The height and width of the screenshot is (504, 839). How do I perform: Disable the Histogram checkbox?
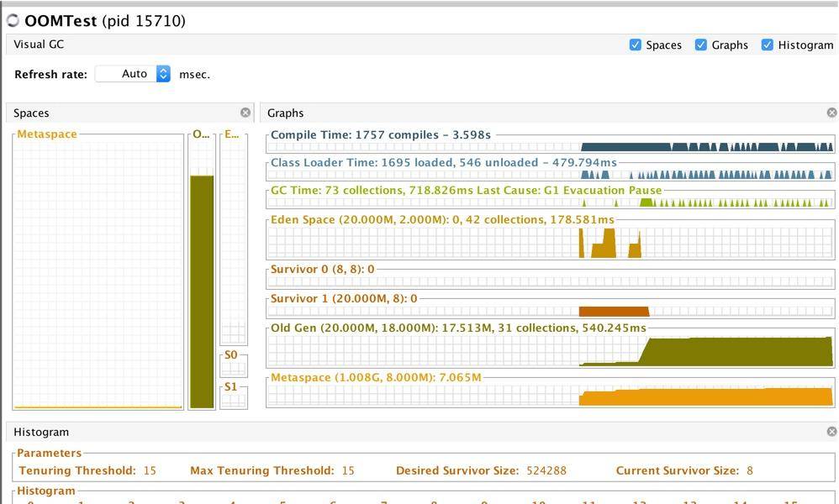[x=768, y=45]
